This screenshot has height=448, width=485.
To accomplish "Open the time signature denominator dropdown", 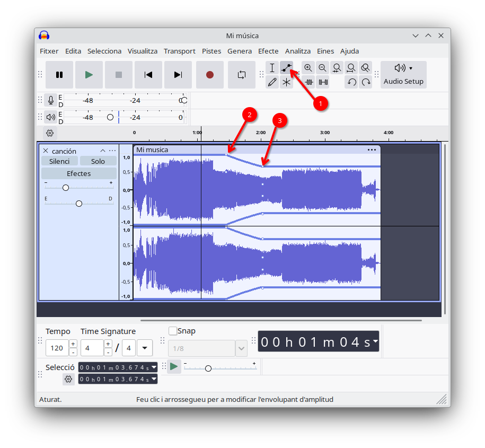I will (145, 348).
